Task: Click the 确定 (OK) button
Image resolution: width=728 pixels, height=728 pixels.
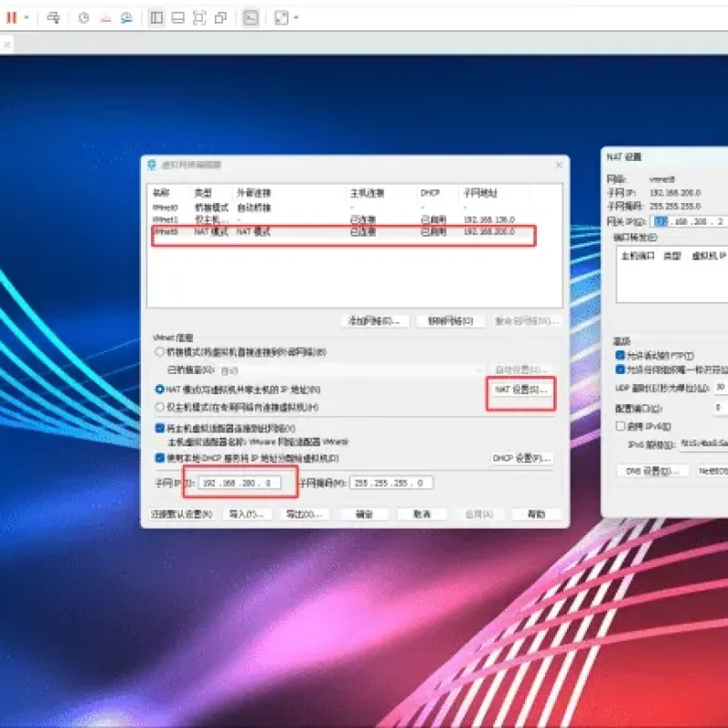Action: point(364,514)
